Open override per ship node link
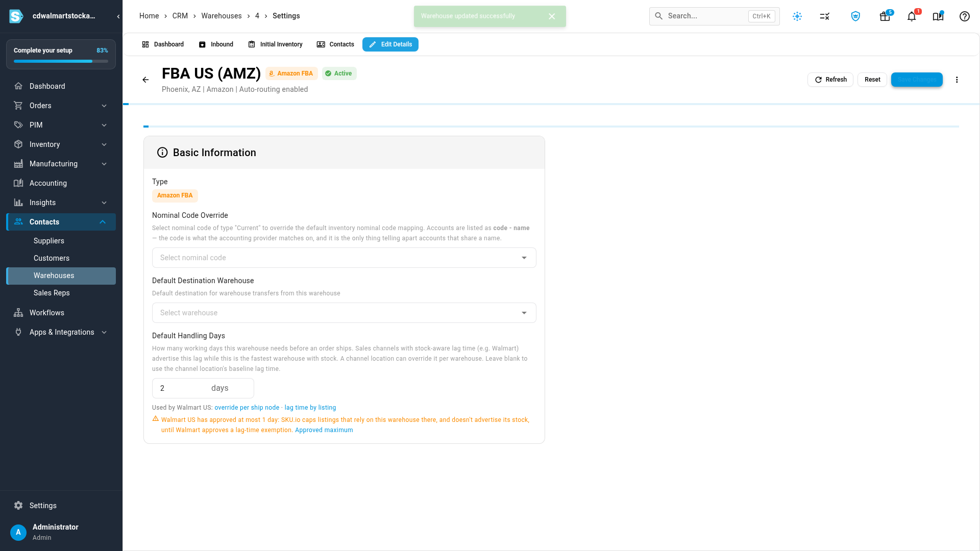 [x=247, y=408]
